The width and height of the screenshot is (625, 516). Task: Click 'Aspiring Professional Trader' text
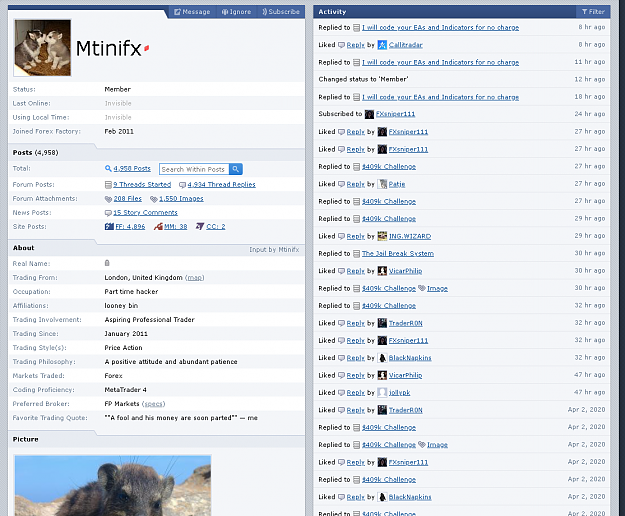(149, 320)
